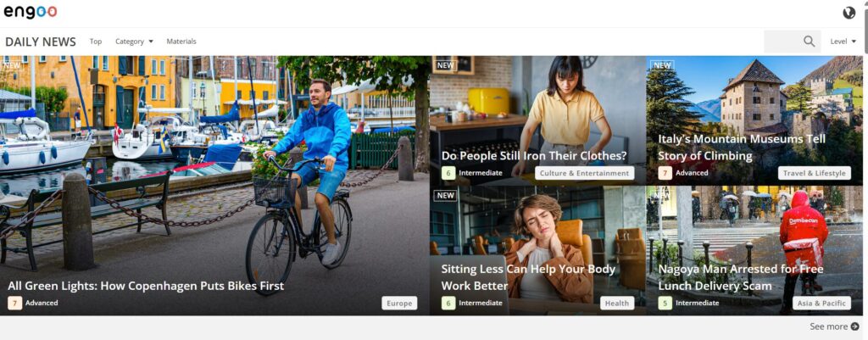The height and width of the screenshot is (340, 868).
Task: Click into the search input field
Action: (x=783, y=42)
